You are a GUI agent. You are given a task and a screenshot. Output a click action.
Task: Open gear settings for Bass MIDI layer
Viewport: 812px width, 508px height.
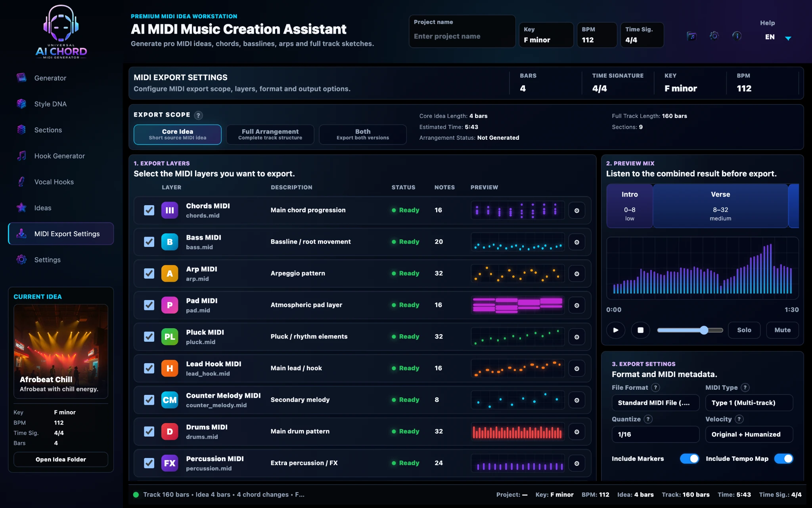(x=576, y=242)
